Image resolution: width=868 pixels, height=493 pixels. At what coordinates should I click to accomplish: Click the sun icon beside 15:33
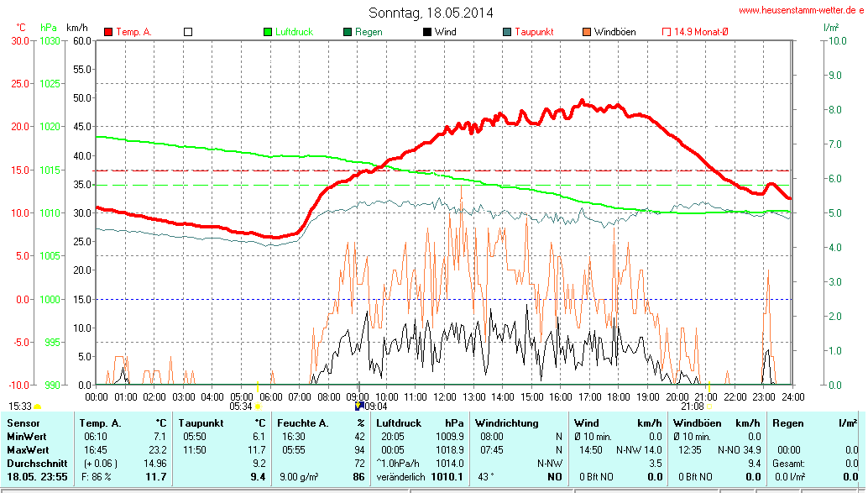pos(38,407)
